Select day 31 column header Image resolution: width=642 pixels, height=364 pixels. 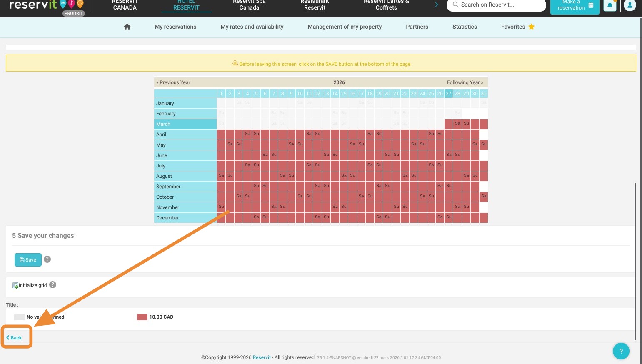483,94
